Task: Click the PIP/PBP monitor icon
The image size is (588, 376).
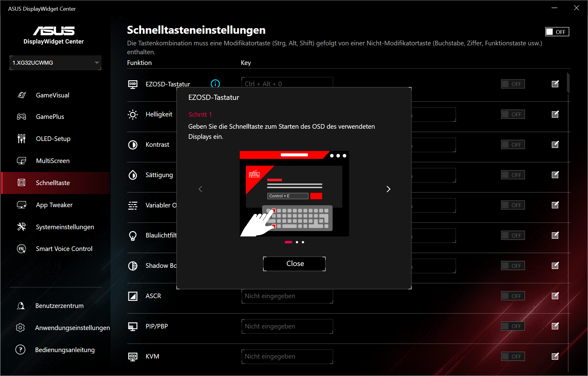Action: click(133, 326)
